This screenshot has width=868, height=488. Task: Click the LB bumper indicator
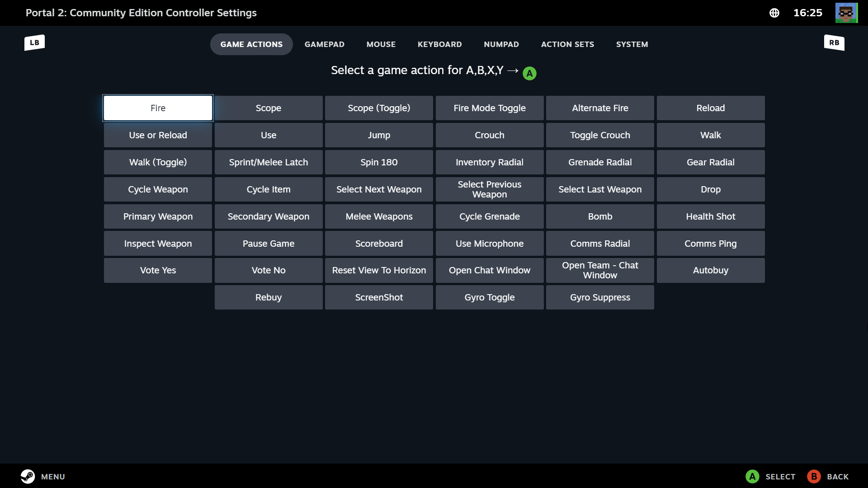pyautogui.click(x=34, y=42)
